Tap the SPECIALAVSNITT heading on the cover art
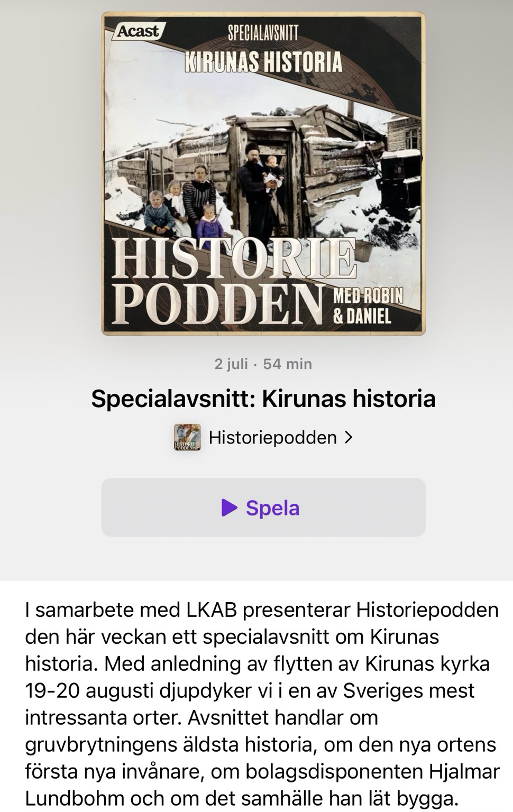Image resolution: width=513 pixels, height=812 pixels. [263, 33]
